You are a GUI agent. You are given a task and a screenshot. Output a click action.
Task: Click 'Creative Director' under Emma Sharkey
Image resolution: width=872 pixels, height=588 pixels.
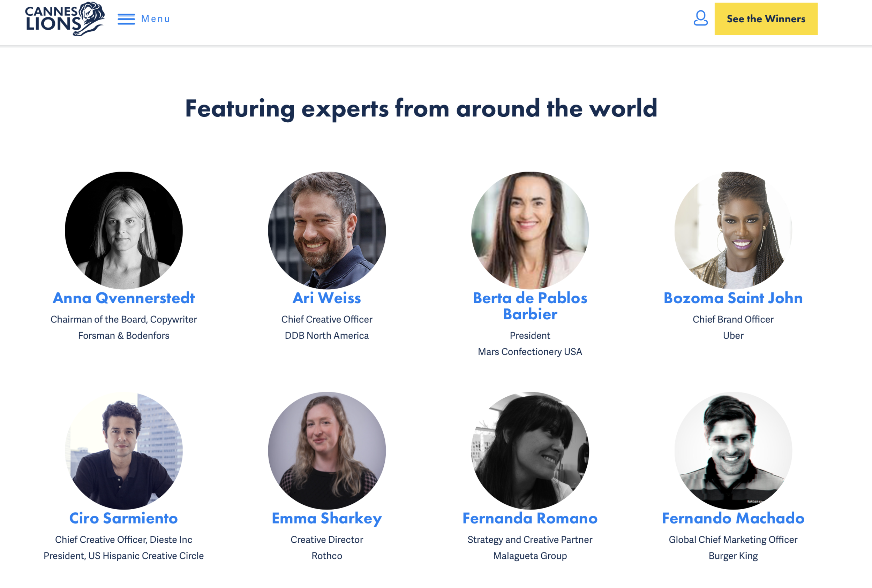point(327,540)
